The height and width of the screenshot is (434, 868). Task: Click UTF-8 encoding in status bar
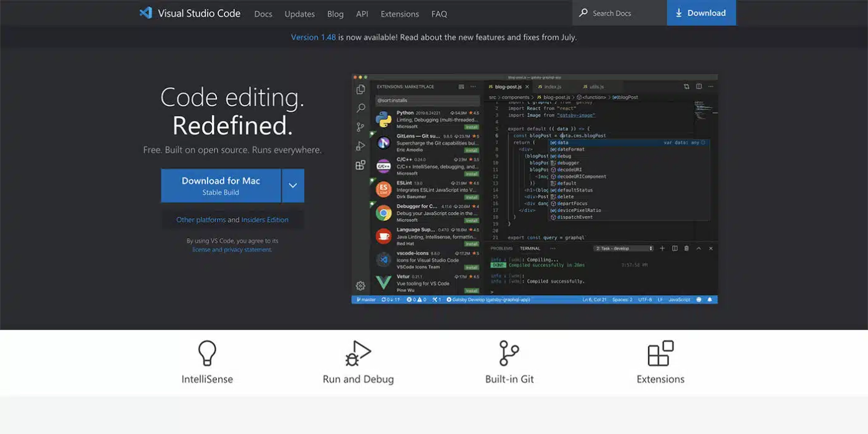(x=645, y=300)
